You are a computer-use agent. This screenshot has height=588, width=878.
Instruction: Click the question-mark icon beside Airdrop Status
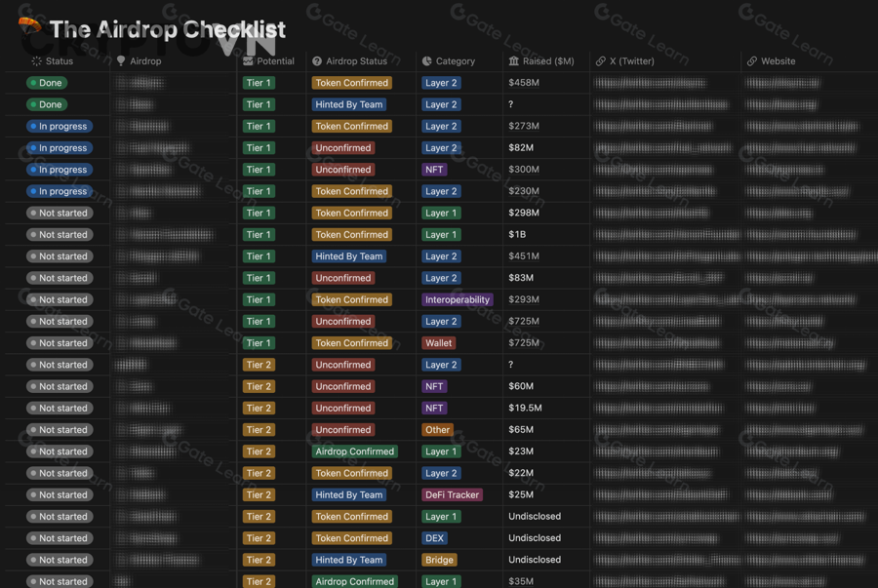pos(317,61)
